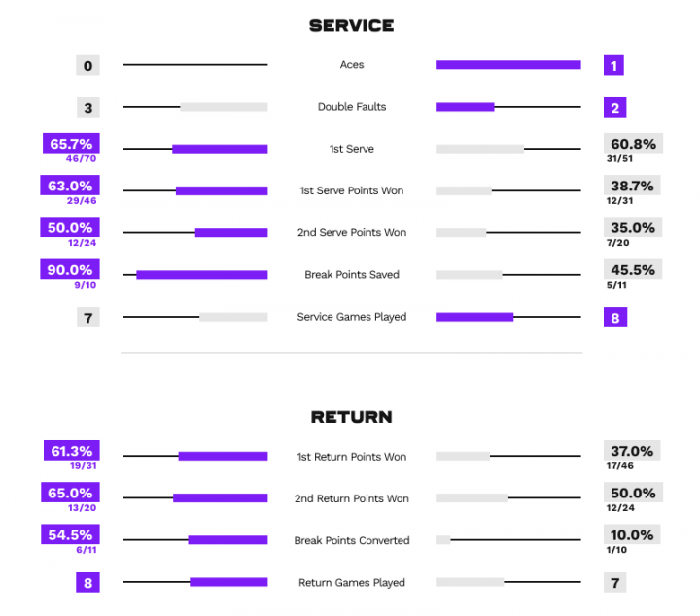Click the grey 38.7% serve points badge
700x616 pixels.
pos(632,186)
